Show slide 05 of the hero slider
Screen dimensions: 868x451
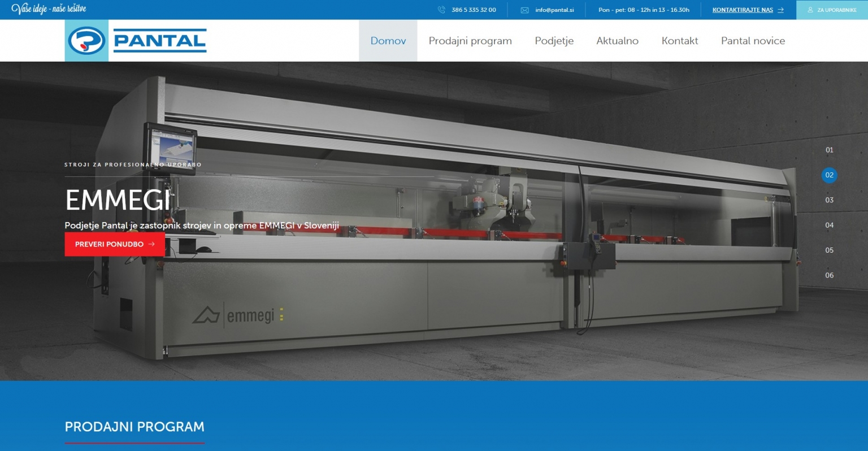829,250
